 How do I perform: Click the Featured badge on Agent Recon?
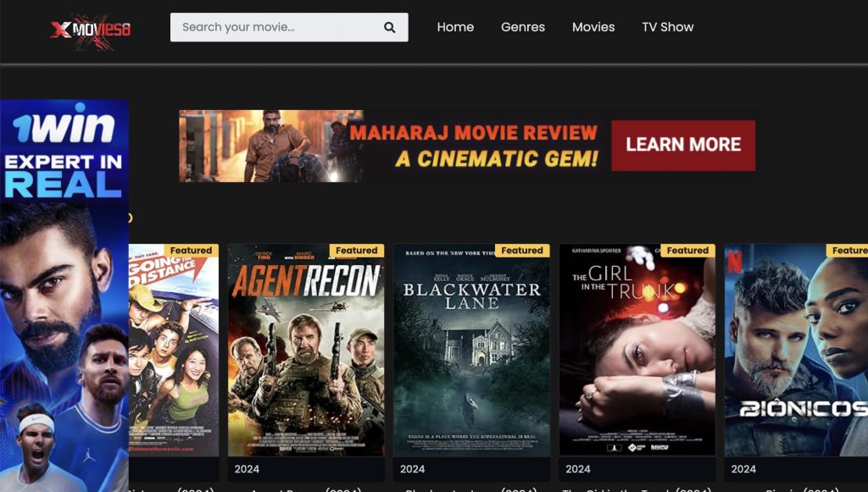point(356,251)
